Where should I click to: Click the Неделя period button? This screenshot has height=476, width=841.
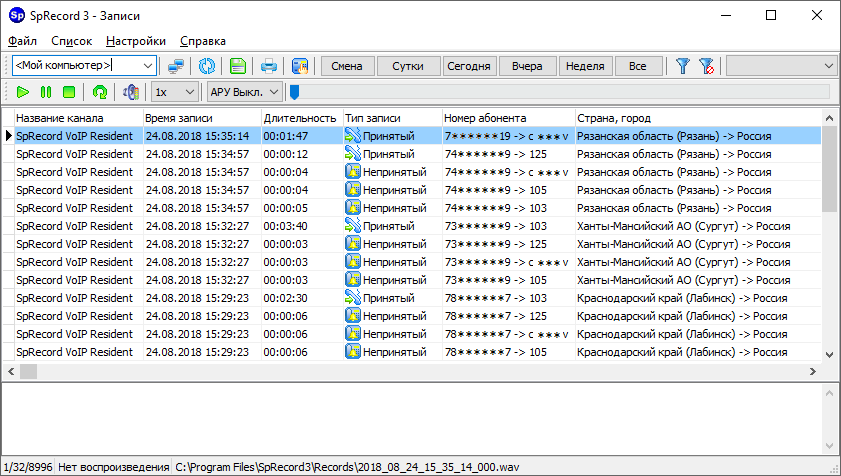tap(585, 66)
